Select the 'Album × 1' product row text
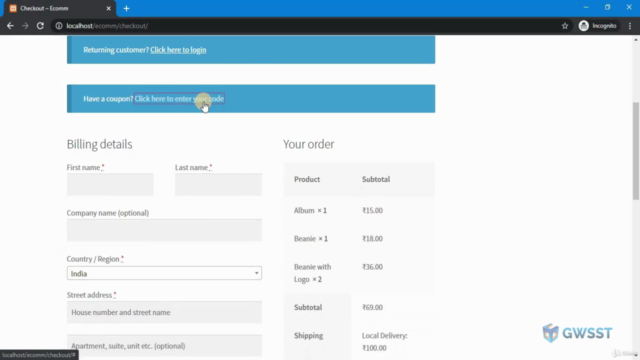The width and height of the screenshot is (640, 360). [x=310, y=211]
